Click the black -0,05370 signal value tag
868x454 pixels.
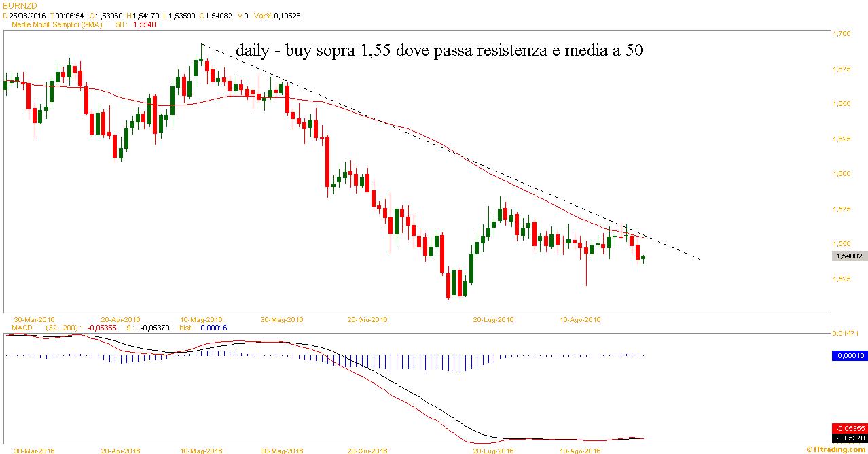point(849,438)
